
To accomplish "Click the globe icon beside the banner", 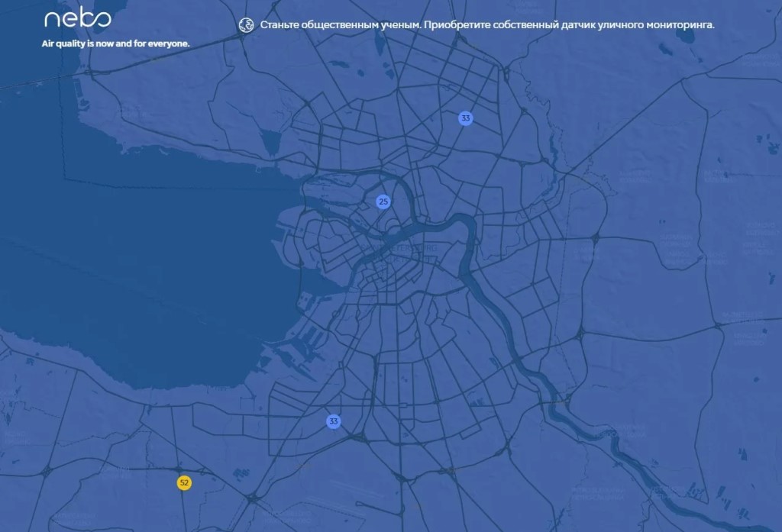I will 247,25.
